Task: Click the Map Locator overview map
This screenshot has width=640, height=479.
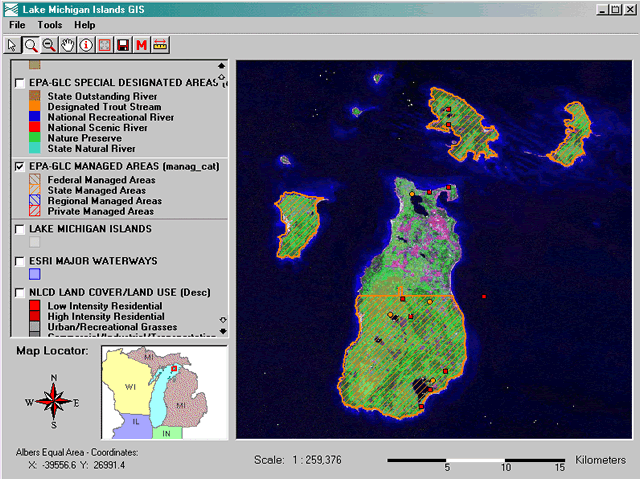Action: point(164,393)
